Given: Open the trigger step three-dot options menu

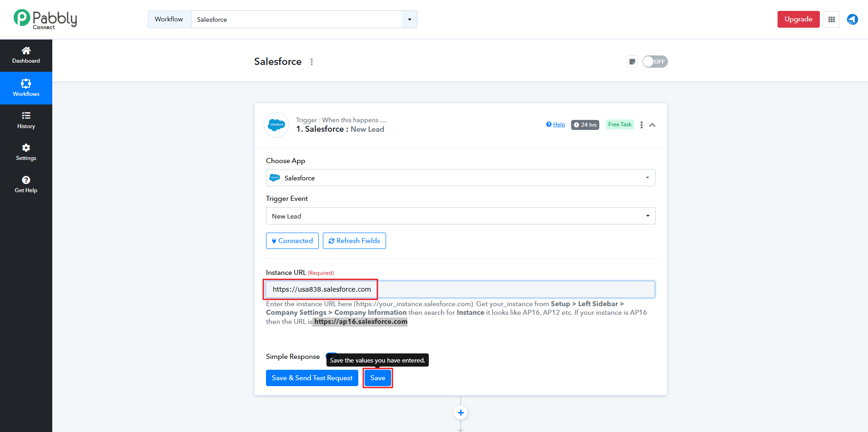Looking at the screenshot, I should (641, 125).
